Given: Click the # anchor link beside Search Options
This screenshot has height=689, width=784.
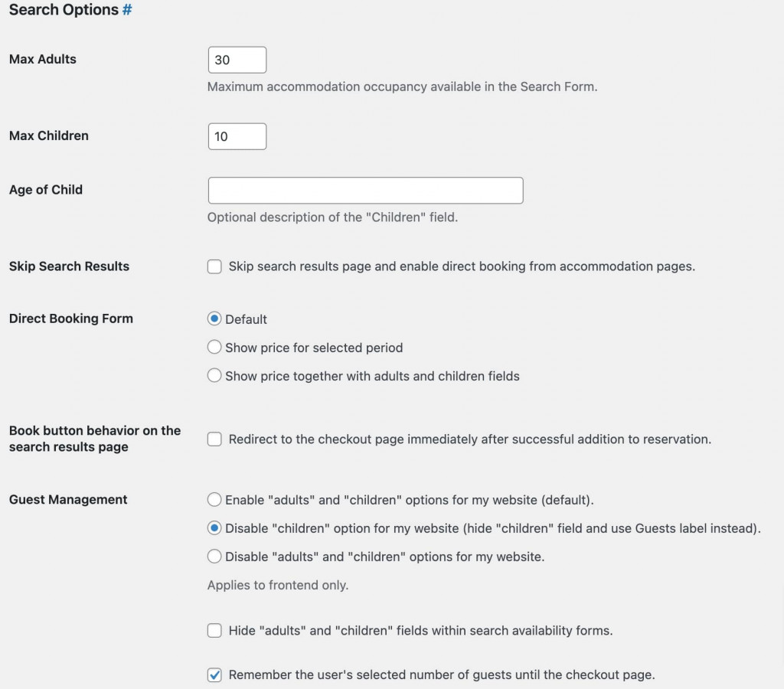Looking at the screenshot, I should coord(127,10).
